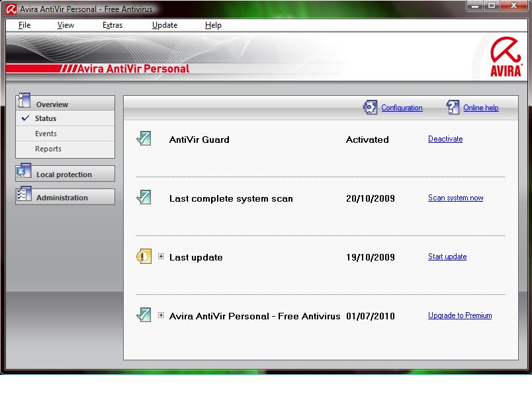Click the Avira umbrella icon in the title bar

point(11,9)
